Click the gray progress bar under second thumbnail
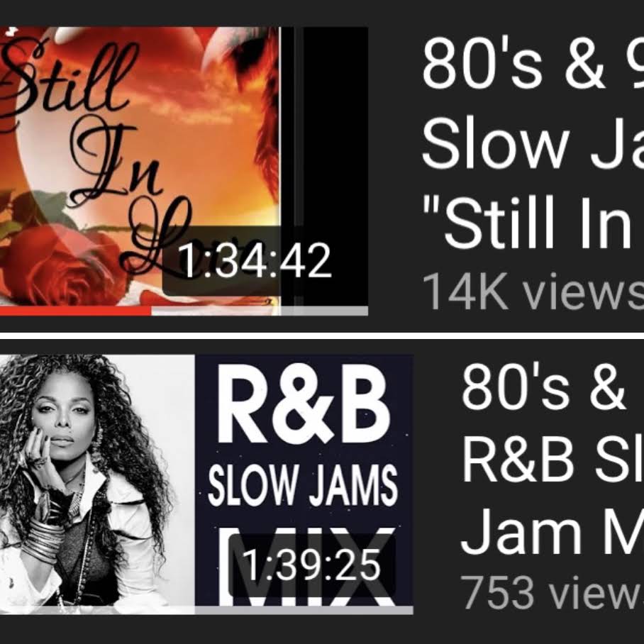644x644 pixels. click(x=206, y=611)
